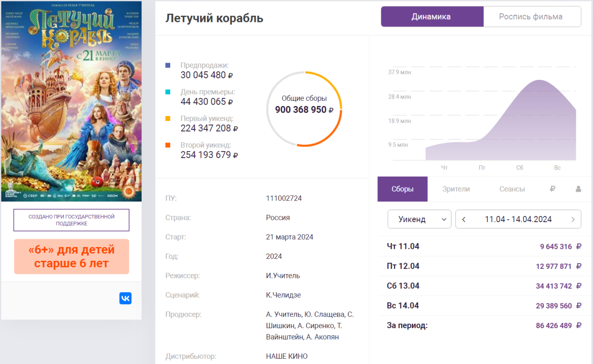Go to previous weekend with left arrow
Screen dimensions: 593x364
click(463, 219)
